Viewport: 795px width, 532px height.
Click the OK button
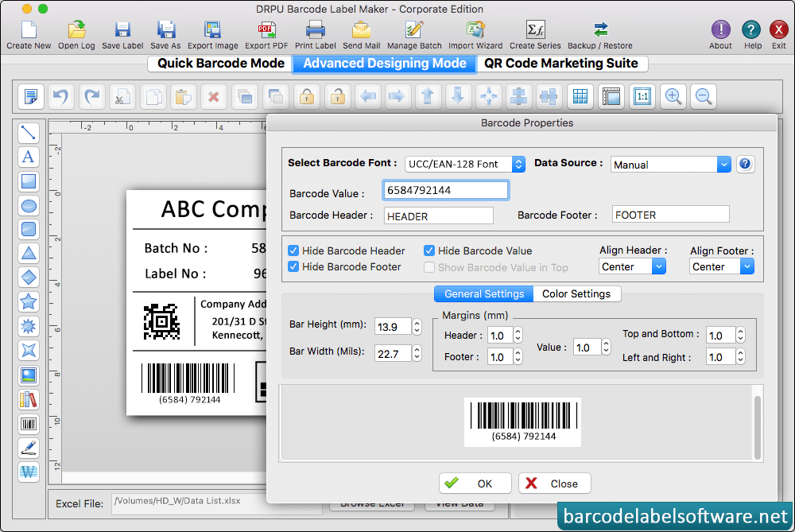475,483
